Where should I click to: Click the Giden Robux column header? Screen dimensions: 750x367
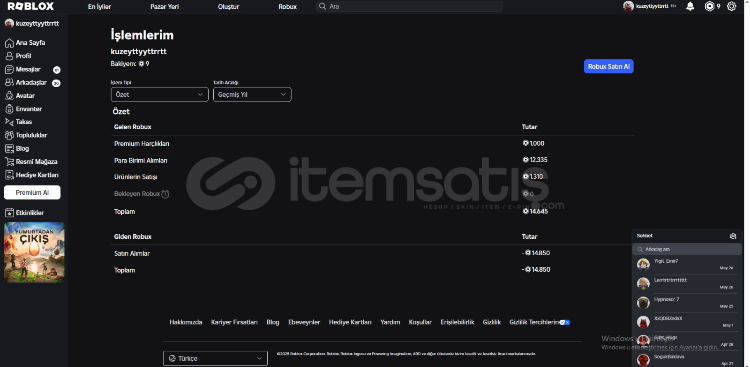click(x=132, y=237)
